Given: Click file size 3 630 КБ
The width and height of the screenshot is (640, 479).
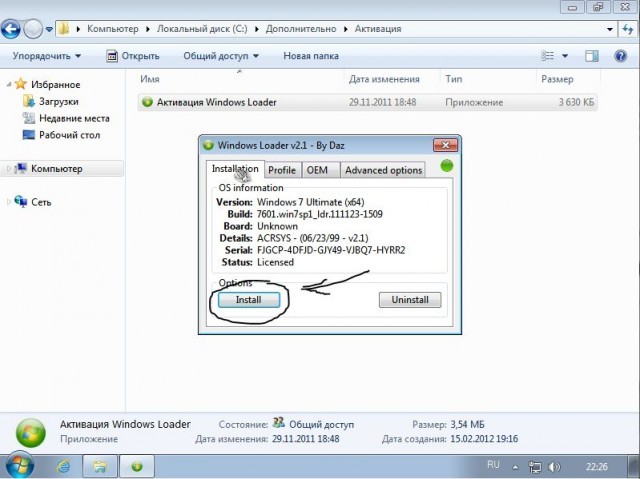Looking at the screenshot, I should [576, 102].
